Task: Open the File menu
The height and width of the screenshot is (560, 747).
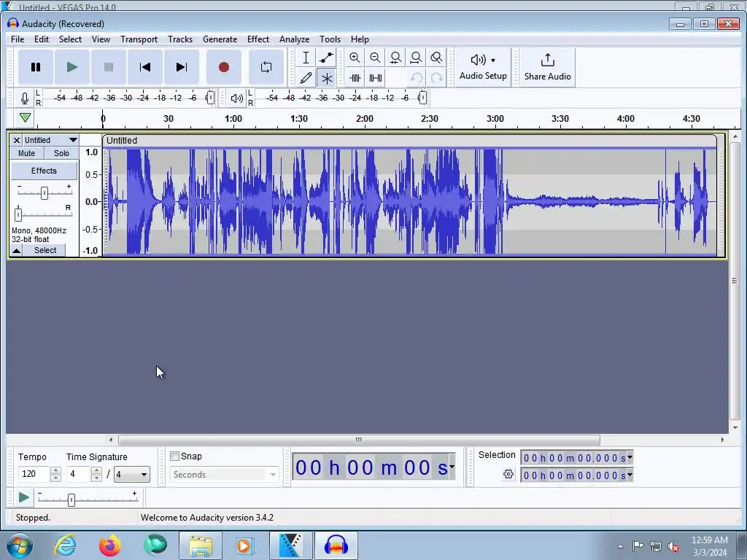Action: [x=18, y=39]
